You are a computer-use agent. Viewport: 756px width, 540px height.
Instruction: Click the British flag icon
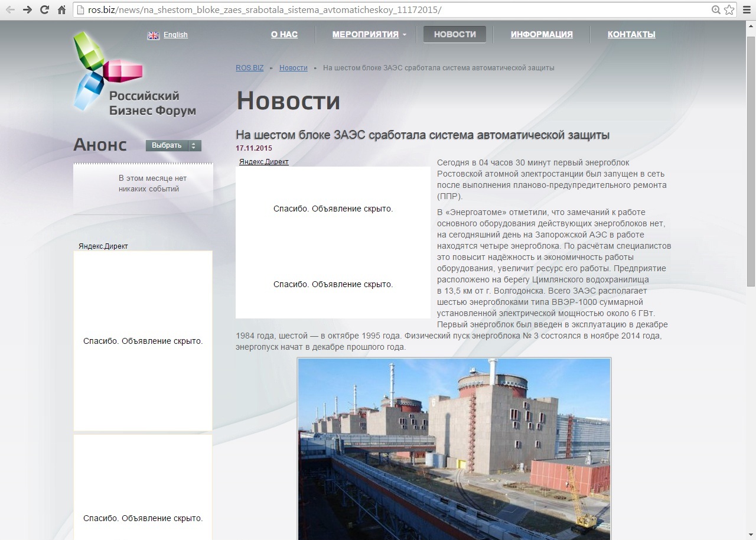pyautogui.click(x=154, y=35)
